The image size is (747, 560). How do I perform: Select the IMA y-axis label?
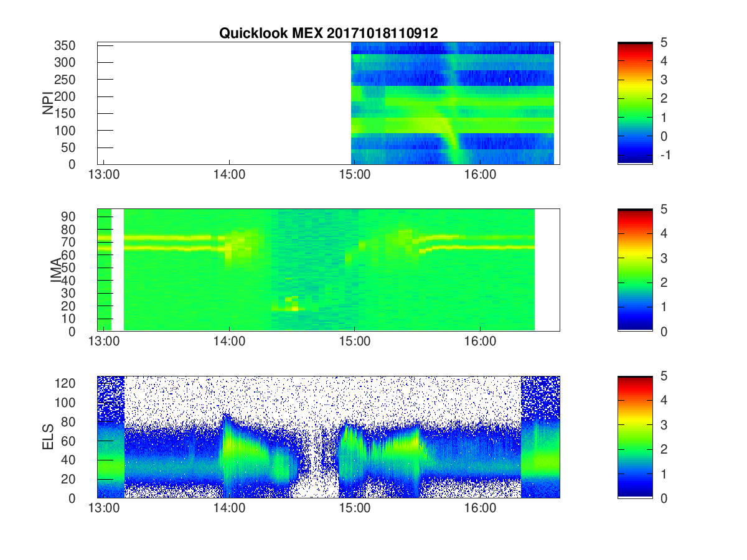56,270
